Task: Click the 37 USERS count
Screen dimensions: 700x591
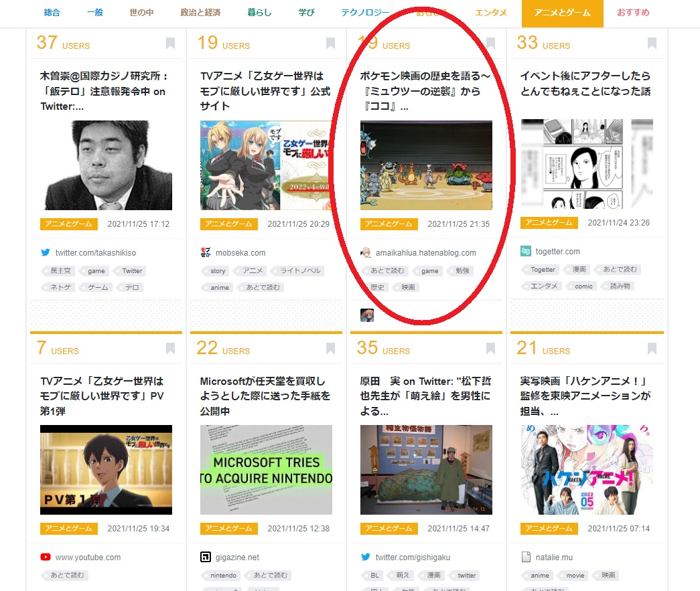Action: point(63,43)
